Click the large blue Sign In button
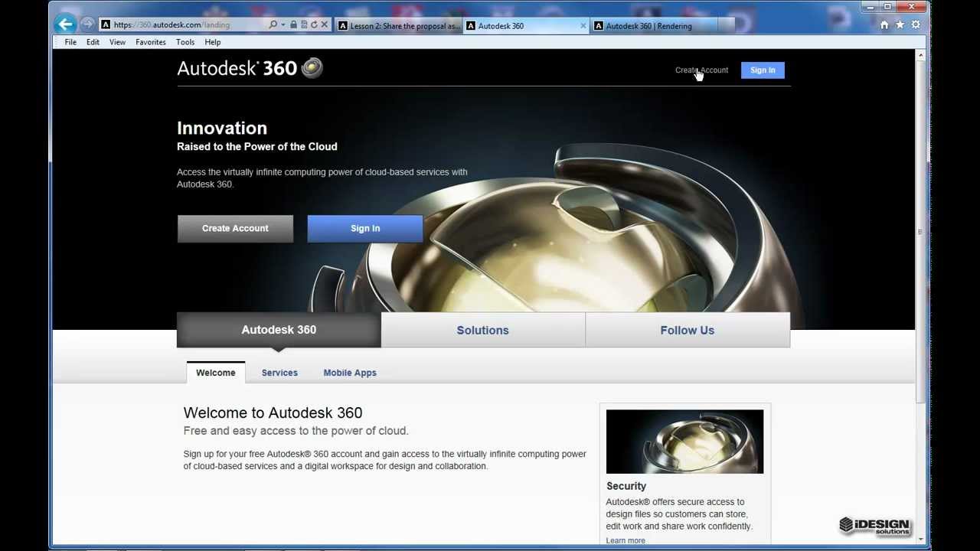Image resolution: width=980 pixels, height=551 pixels. [365, 228]
